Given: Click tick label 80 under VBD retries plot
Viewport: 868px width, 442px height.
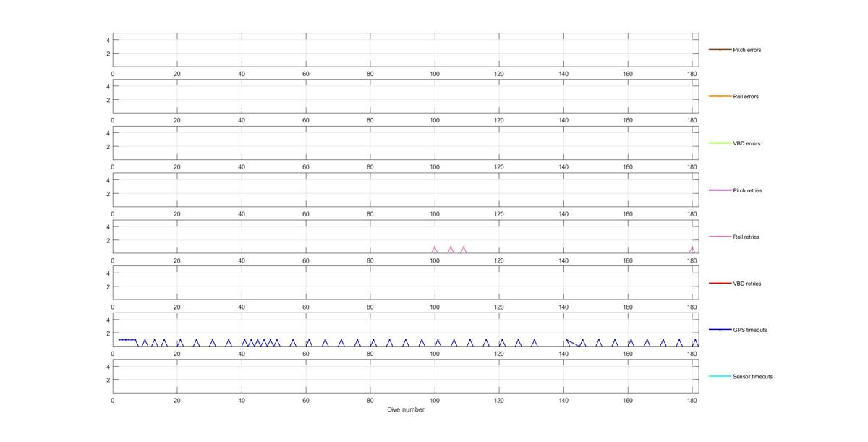Looking at the screenshot, I should [x=370, y=307].
